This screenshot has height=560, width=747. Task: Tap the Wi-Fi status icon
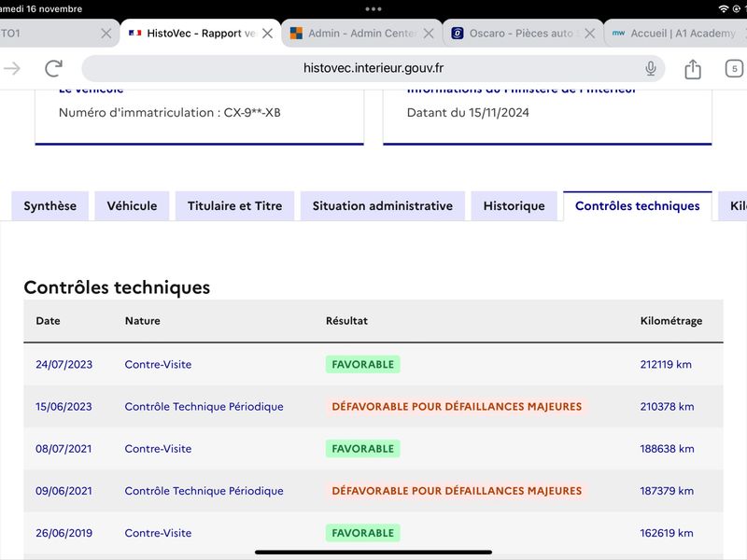tap(723, 9)
